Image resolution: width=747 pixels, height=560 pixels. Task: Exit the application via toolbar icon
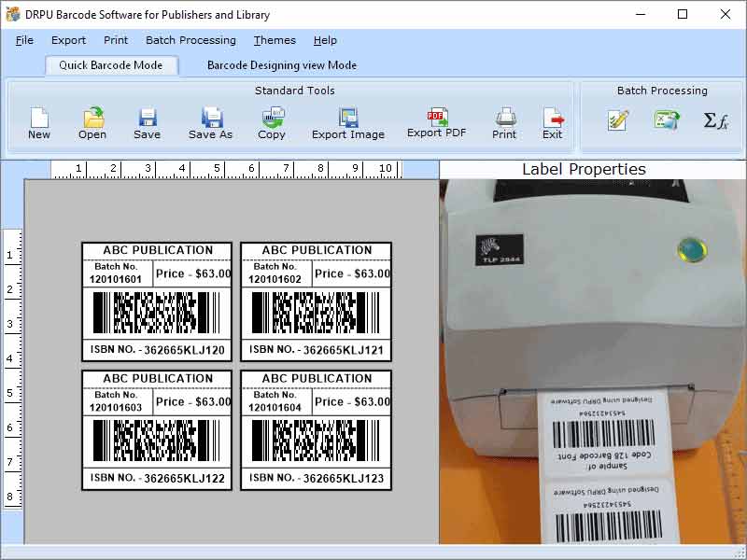tap(552, 121)
